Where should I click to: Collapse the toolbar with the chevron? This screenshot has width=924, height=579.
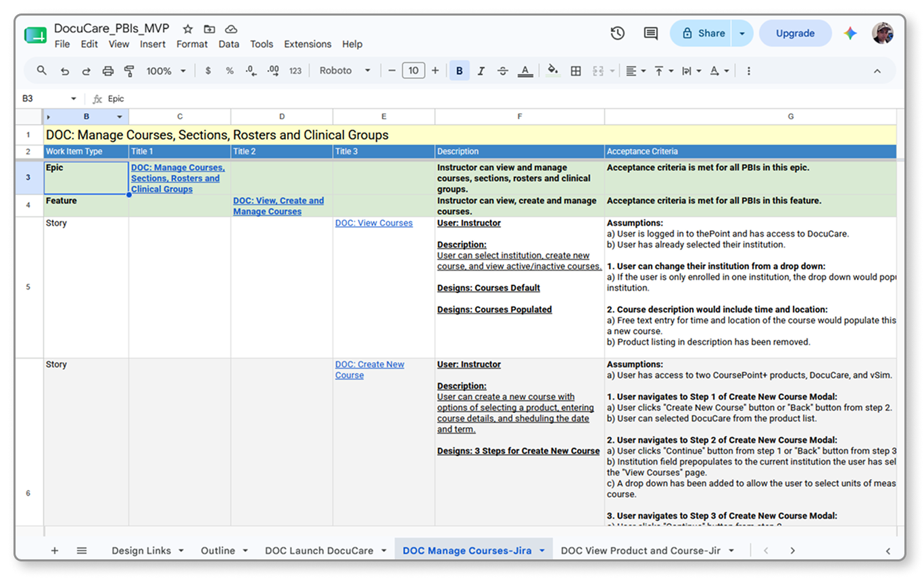[x=877, y=71]
